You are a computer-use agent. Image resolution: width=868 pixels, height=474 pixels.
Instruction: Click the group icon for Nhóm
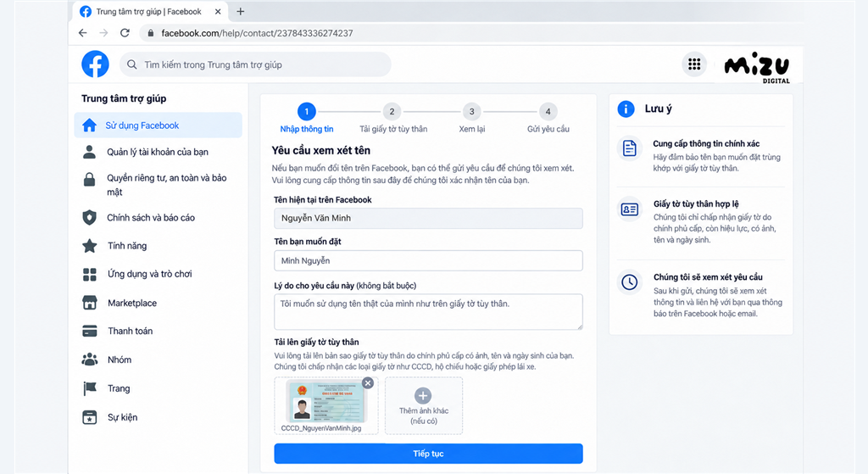point(89,360)
